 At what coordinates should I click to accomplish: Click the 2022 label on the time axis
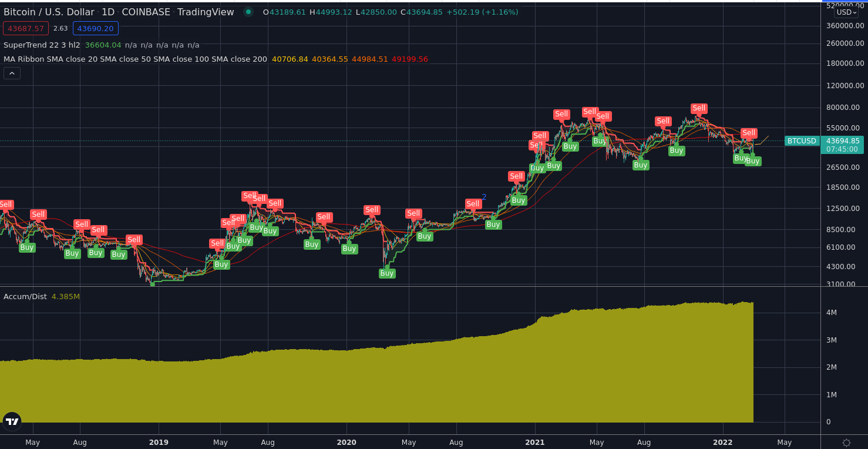pos(723,443)
